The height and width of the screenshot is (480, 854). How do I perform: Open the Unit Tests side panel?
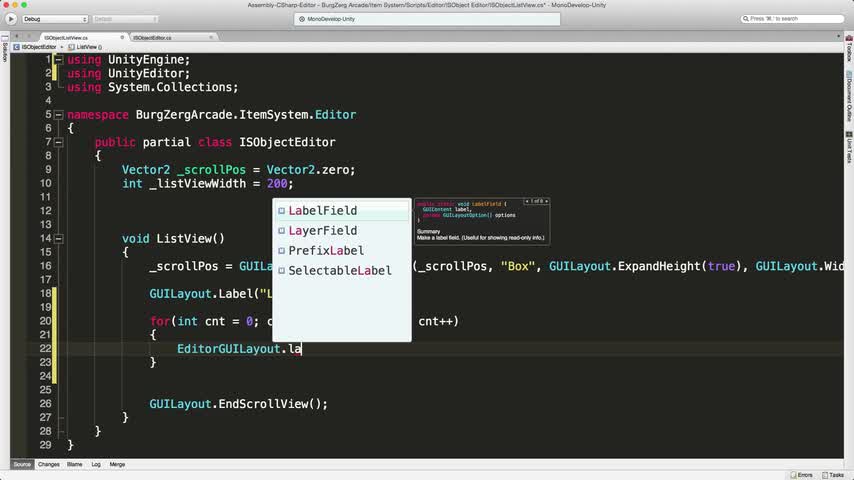coord(849,147)
